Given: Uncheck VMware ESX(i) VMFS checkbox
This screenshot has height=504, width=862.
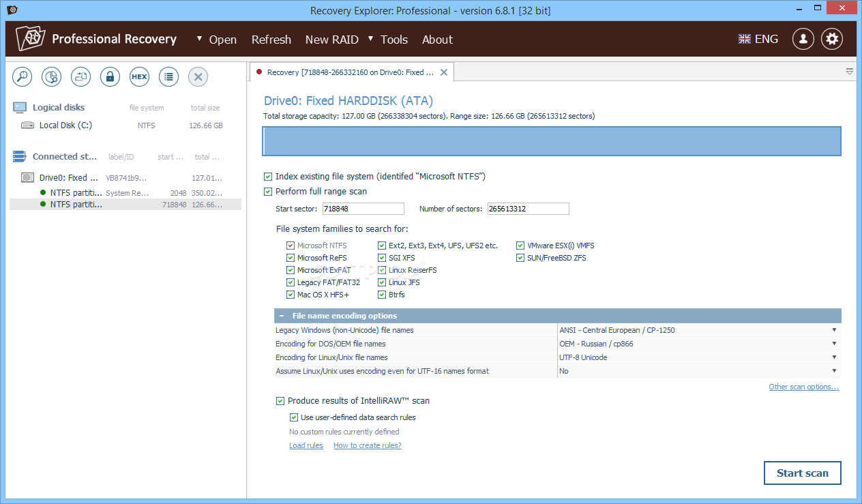Looking at the screenshot, I should point(520,246).
